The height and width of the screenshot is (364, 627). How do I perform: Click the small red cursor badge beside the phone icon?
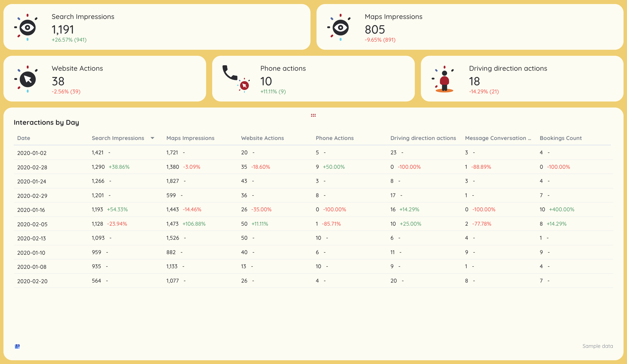[x=244, y=85]
